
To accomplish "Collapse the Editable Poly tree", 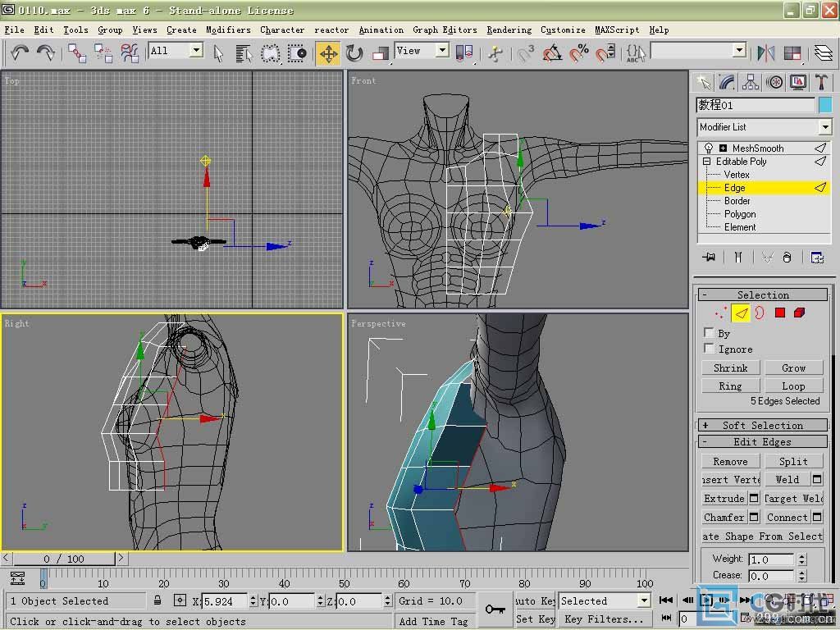I will (x=706, y=162).
